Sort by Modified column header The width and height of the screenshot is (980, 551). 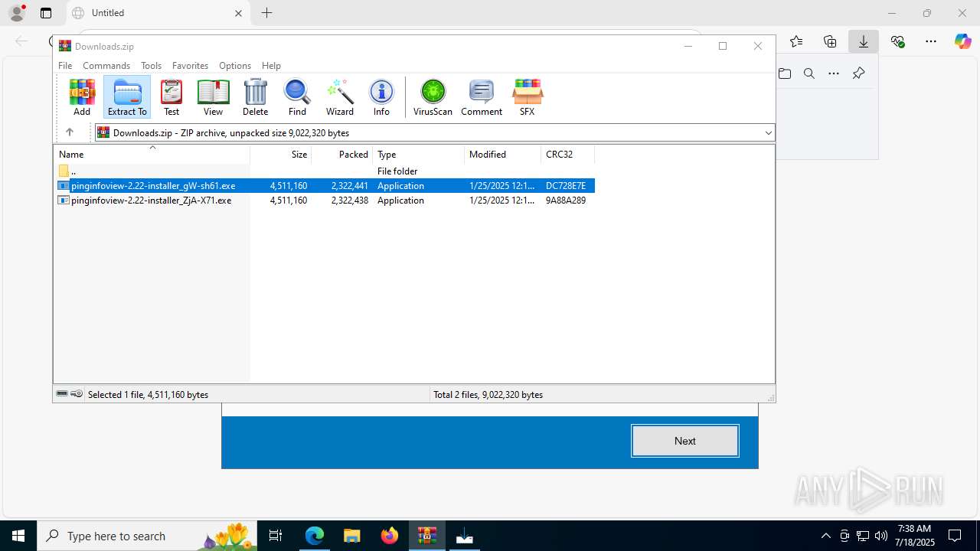coord(503,155)
